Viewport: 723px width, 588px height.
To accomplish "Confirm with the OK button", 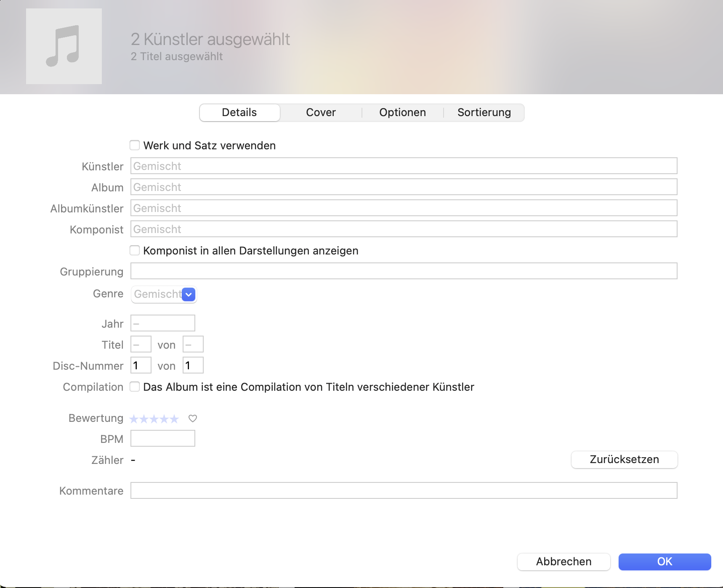I will tap(665, 562).
